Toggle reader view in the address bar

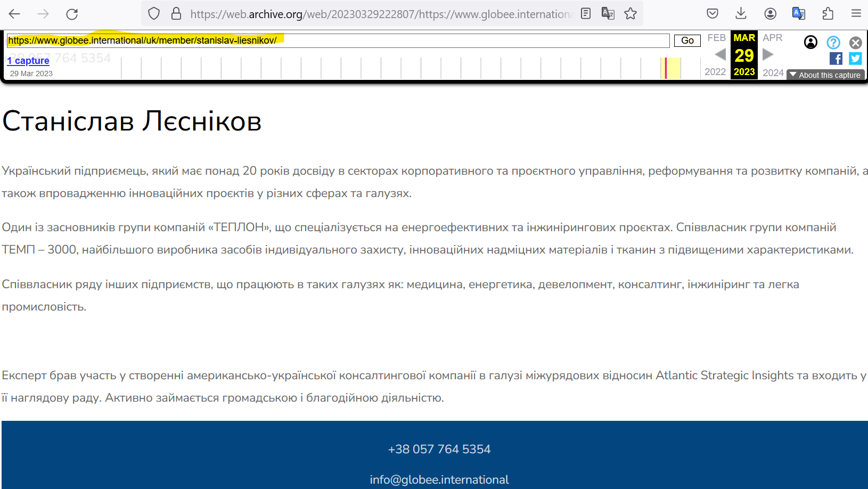(x=586, y=14)
